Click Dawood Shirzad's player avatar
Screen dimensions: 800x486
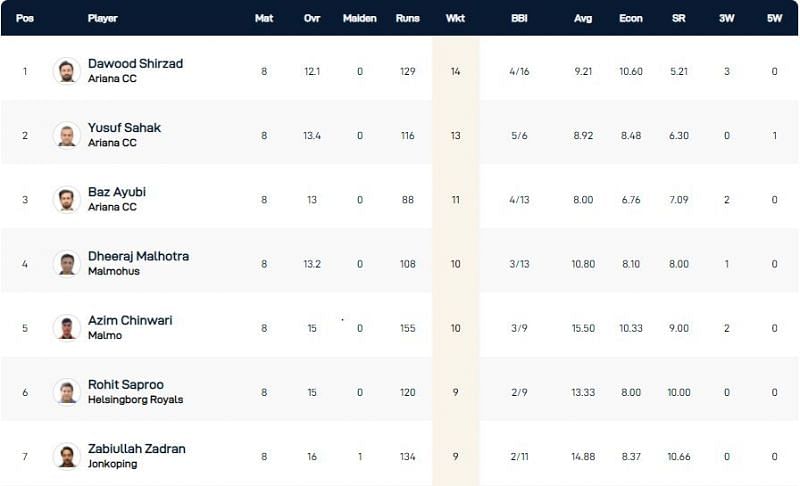(67, 71)
